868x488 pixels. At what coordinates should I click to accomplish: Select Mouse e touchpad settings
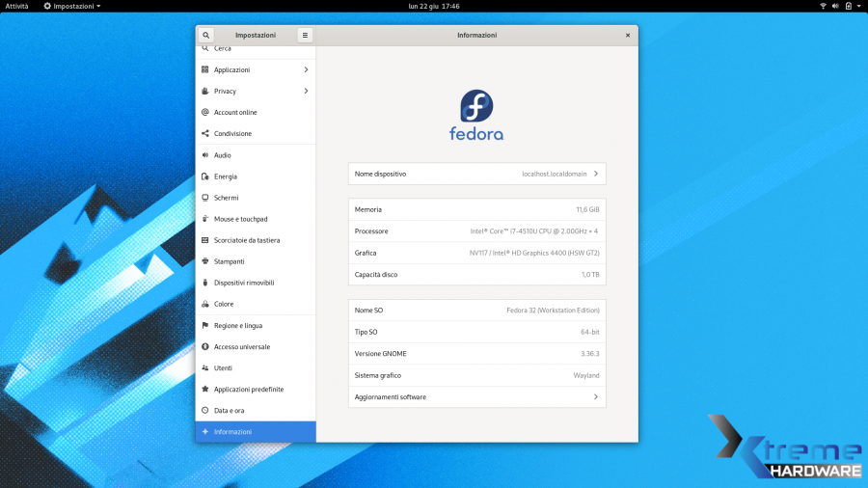(x=240, y=219)
